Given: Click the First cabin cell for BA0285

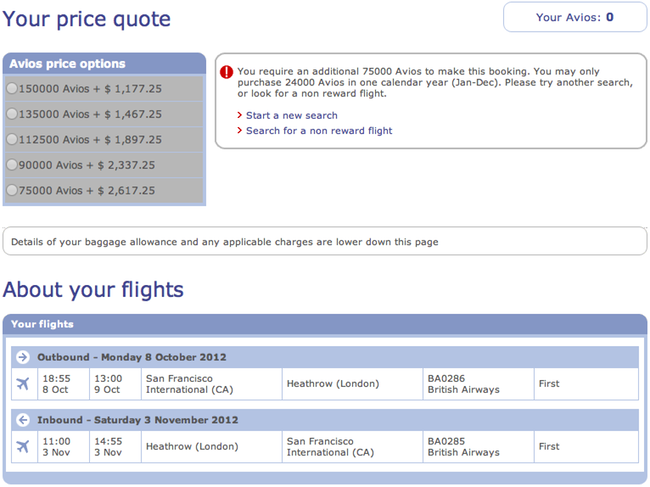Looking at the screenshot, I should click(x=586, y=446).
